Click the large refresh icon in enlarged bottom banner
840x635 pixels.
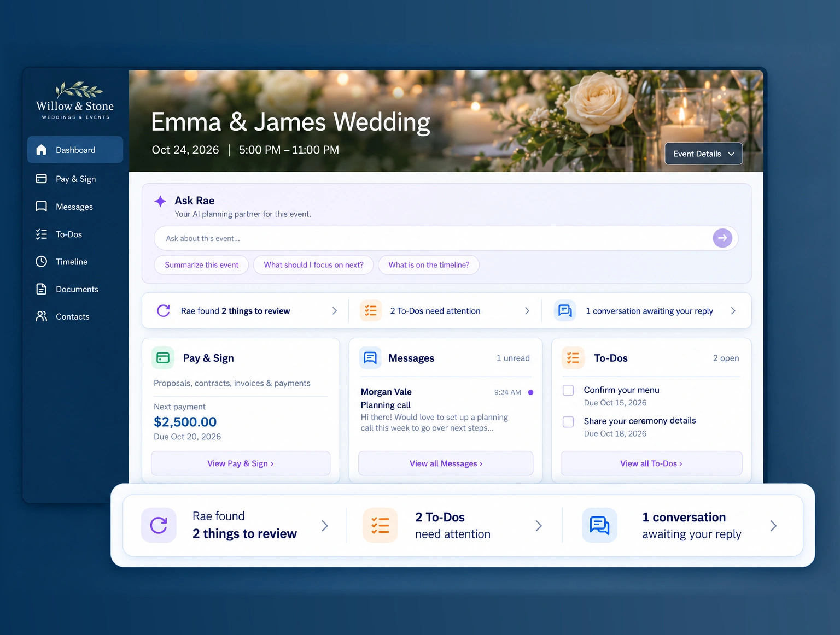coord(159,525)
